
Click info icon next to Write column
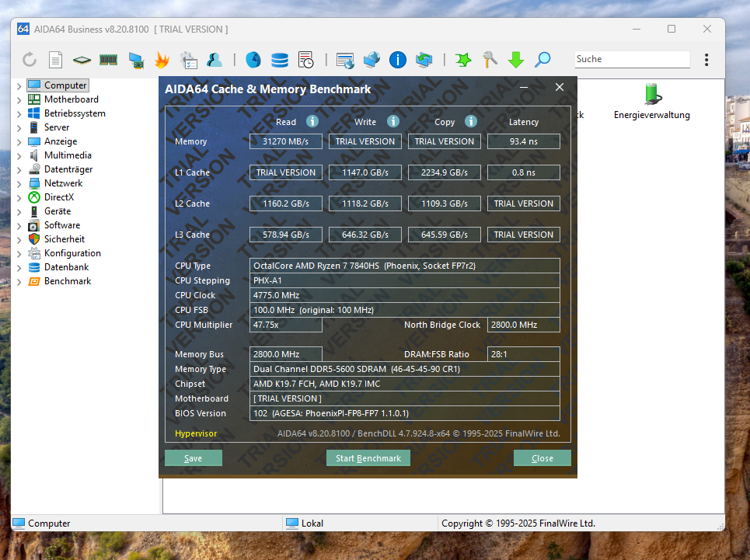click(393, 121)
